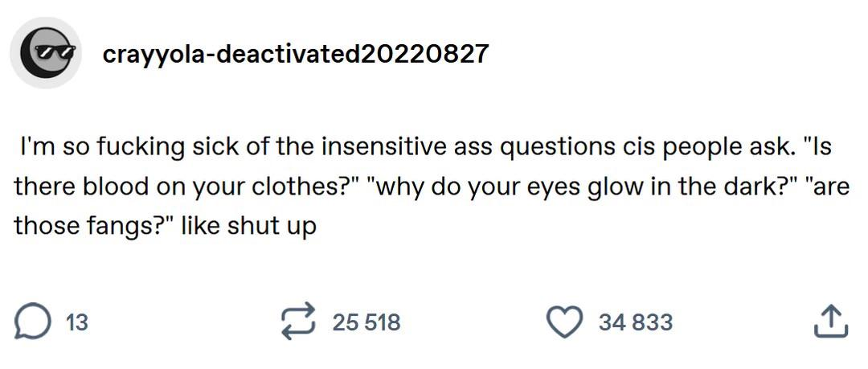Click the share upload arrow icon
Image resolution: width=868 pixels, height=369 pixels.
point(830,322)
